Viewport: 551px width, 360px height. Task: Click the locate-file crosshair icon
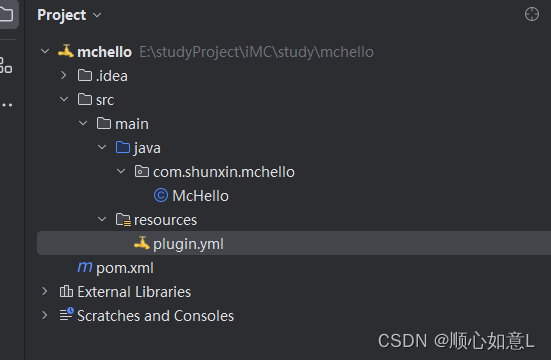pyautogui.click(x=532, y=14)
